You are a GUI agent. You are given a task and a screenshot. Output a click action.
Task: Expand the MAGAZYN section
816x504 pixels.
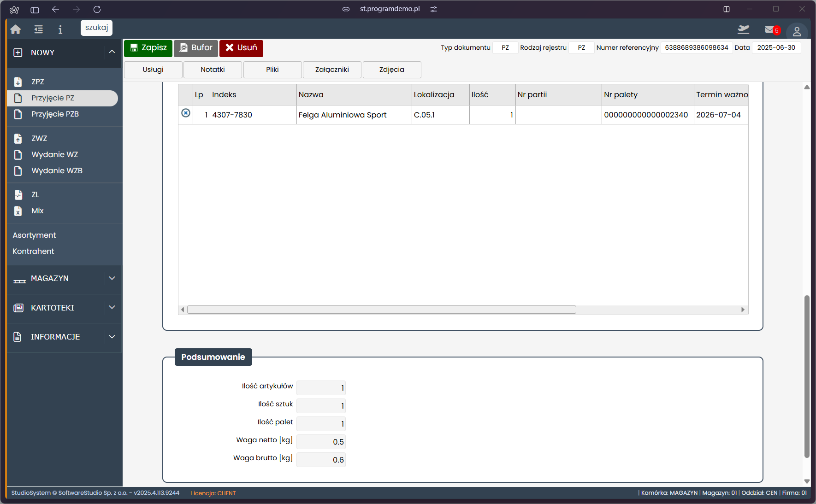(x=112, y=278)
